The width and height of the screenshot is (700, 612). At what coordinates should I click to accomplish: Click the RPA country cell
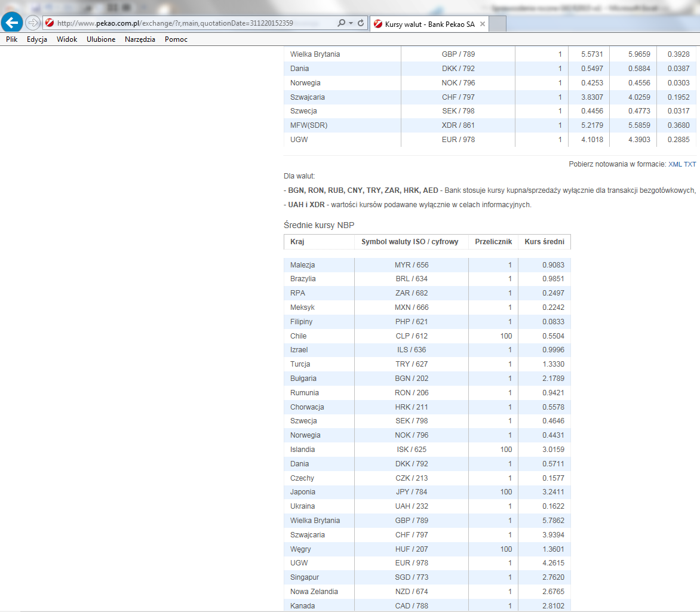(x=297, y=293)
